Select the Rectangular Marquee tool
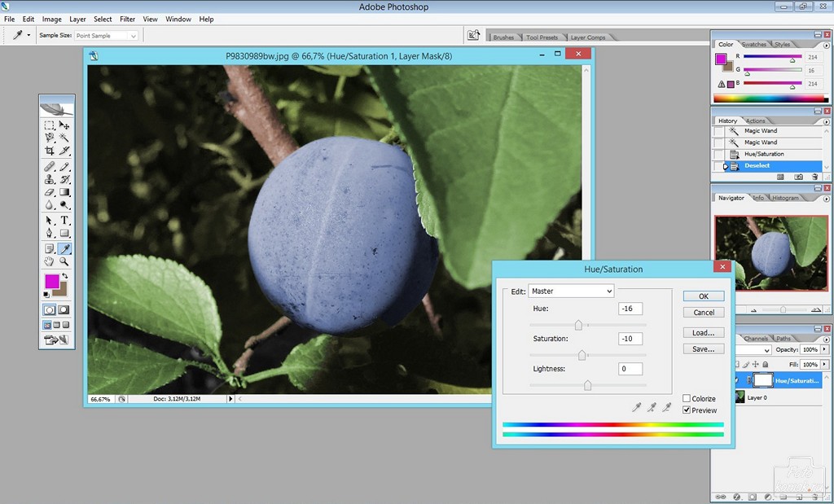The image size is (834, 504). tap(50, 125)
